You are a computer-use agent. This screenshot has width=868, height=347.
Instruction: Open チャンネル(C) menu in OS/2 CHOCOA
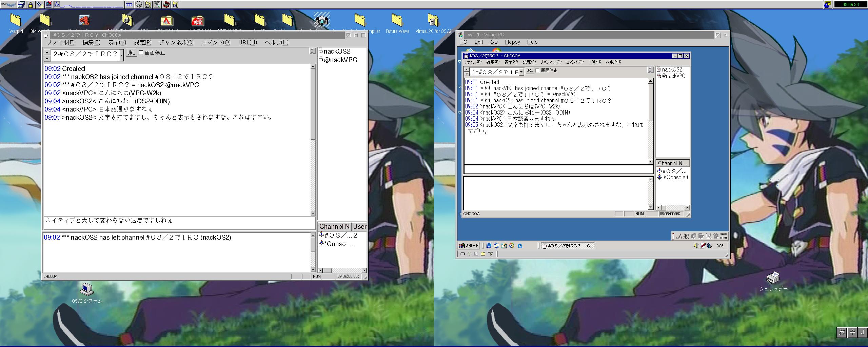tap(177, 42)
